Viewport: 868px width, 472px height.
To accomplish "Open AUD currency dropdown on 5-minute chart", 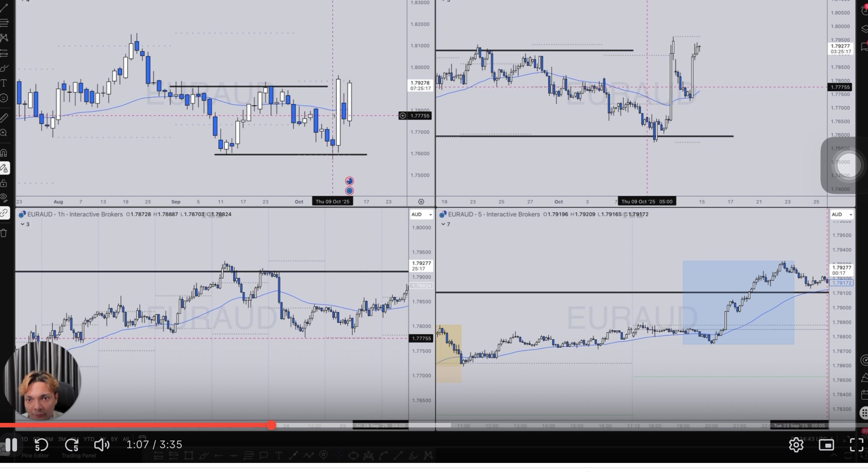I will pos(842,214).
